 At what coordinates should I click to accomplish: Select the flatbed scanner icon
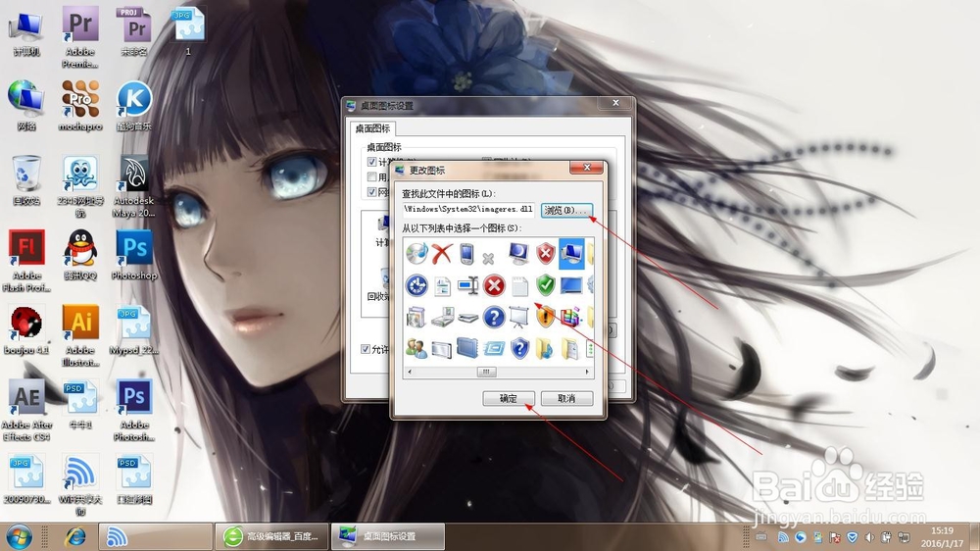467,318
